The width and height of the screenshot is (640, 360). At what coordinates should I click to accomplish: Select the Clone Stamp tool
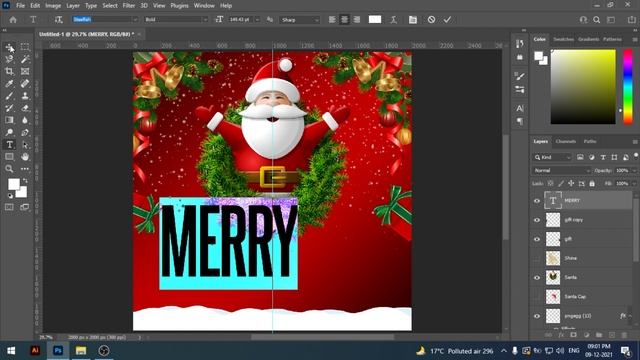tap(25, 96)
